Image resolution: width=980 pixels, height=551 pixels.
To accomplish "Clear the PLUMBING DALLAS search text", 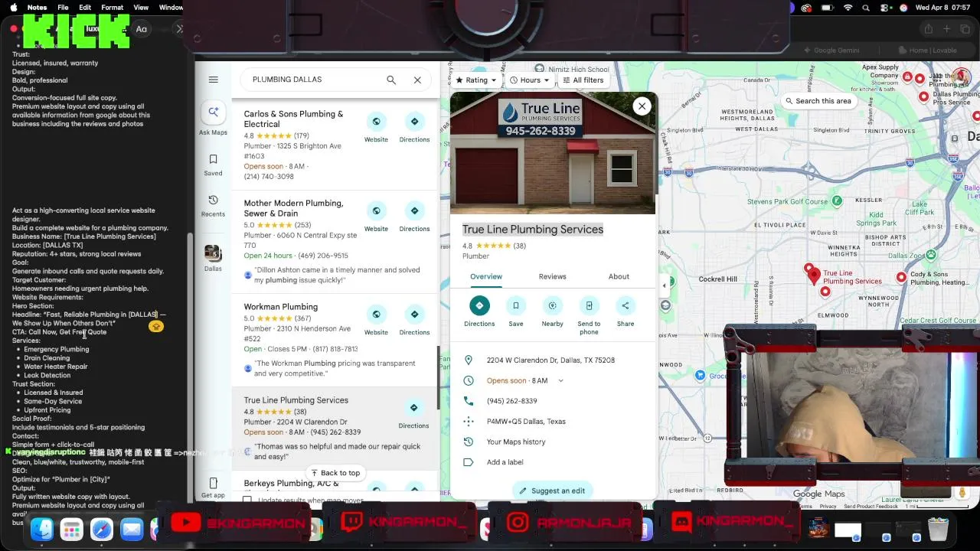I will click(x=417, y=80).
